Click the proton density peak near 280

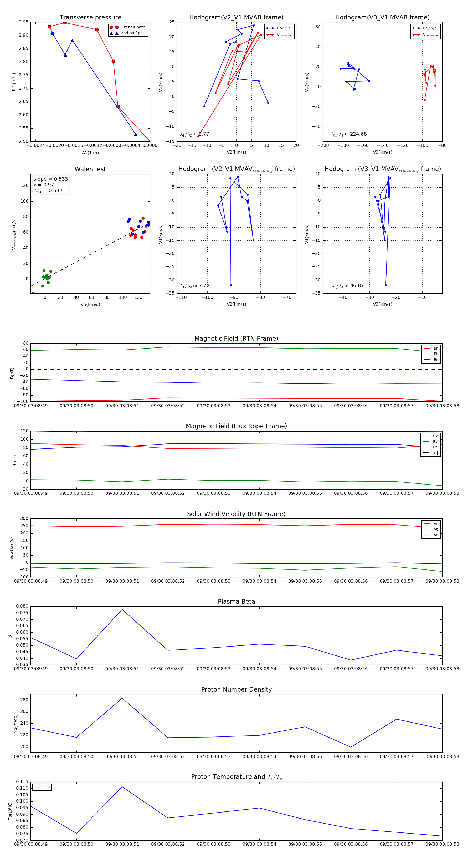point(122,698)
